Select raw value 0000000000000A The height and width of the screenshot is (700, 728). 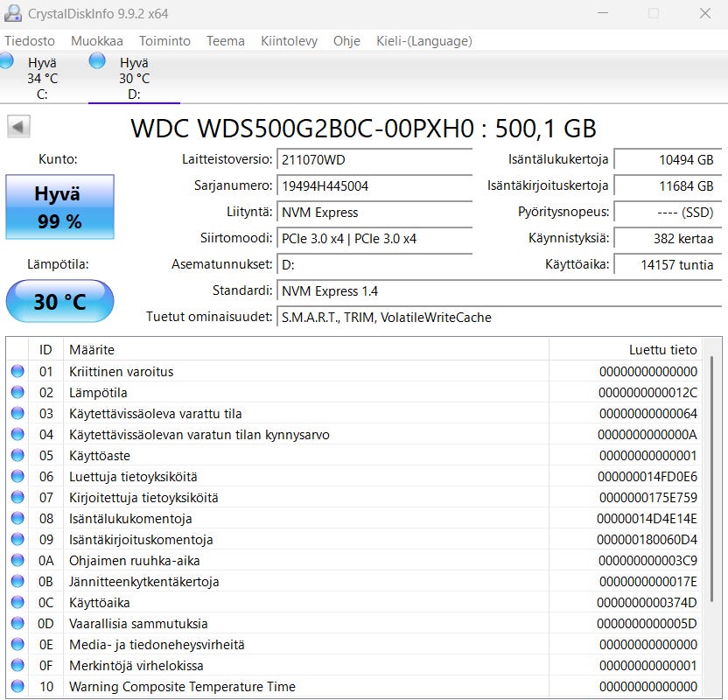tap(647, 435)
